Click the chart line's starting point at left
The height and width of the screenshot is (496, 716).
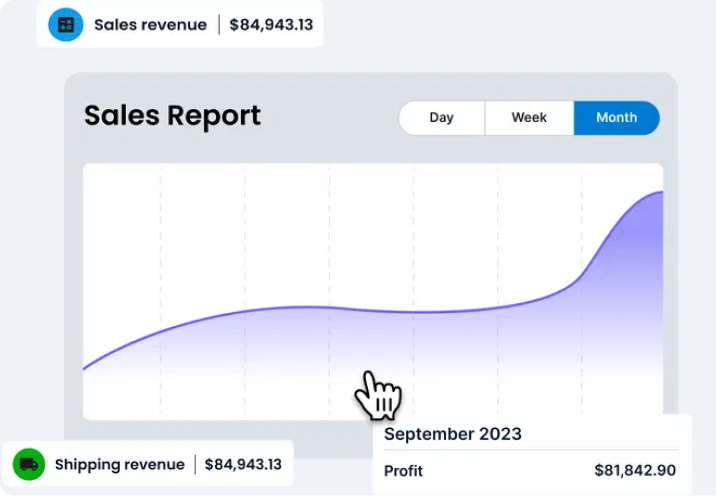[x=85, y=369]
